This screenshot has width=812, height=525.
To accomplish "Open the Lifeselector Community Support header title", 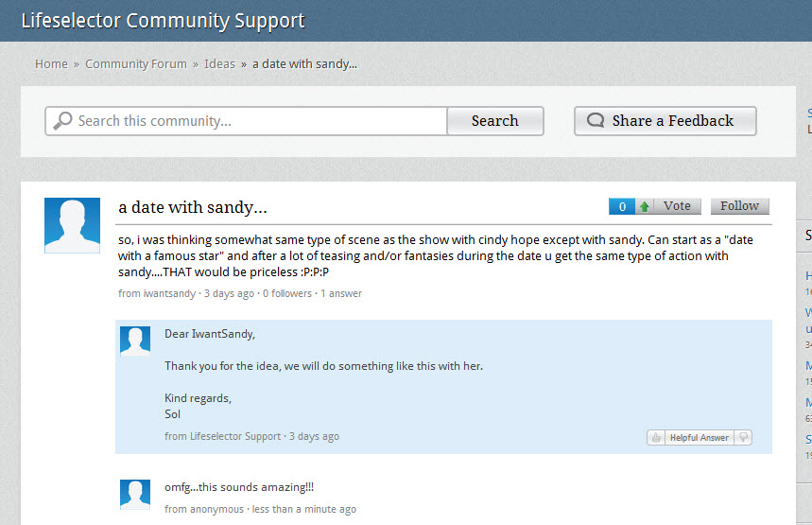I will pos(163,21).
